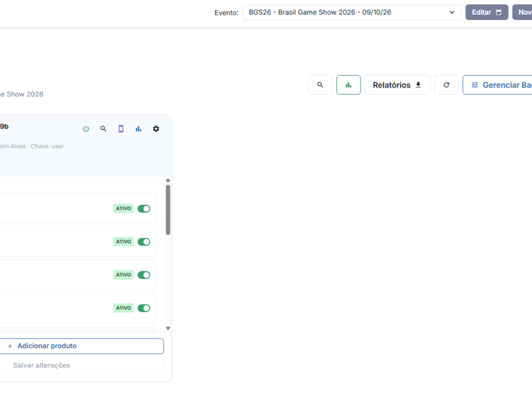Click the green statistics chart button

pos(348,85)
